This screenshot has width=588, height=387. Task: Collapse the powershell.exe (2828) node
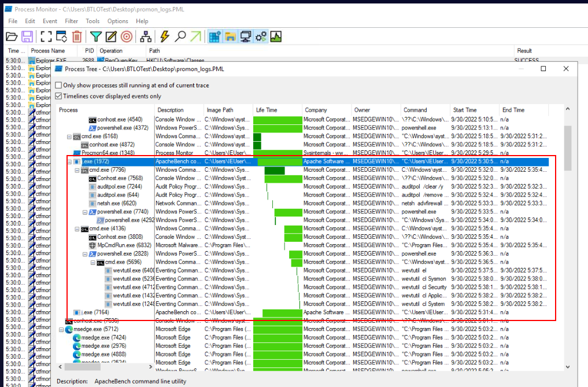85,254
